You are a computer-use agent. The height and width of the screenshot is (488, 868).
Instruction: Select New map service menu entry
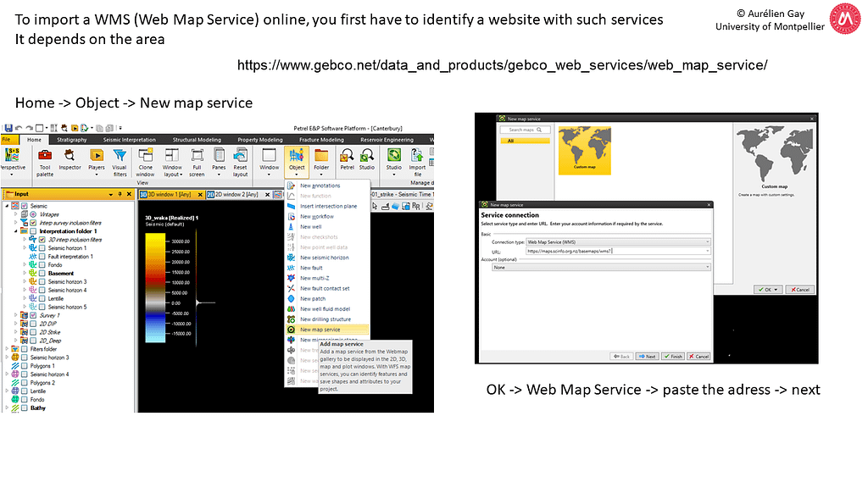click(320, 330)
